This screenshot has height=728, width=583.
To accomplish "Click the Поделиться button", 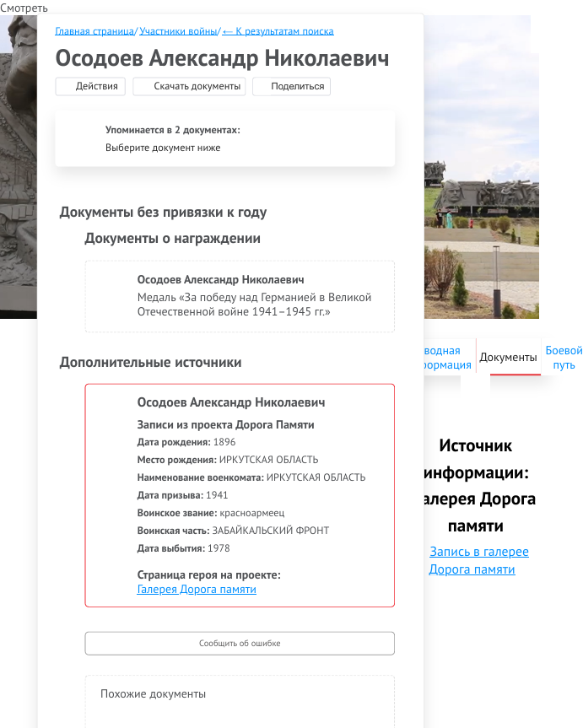I will [x=291, y=86].
